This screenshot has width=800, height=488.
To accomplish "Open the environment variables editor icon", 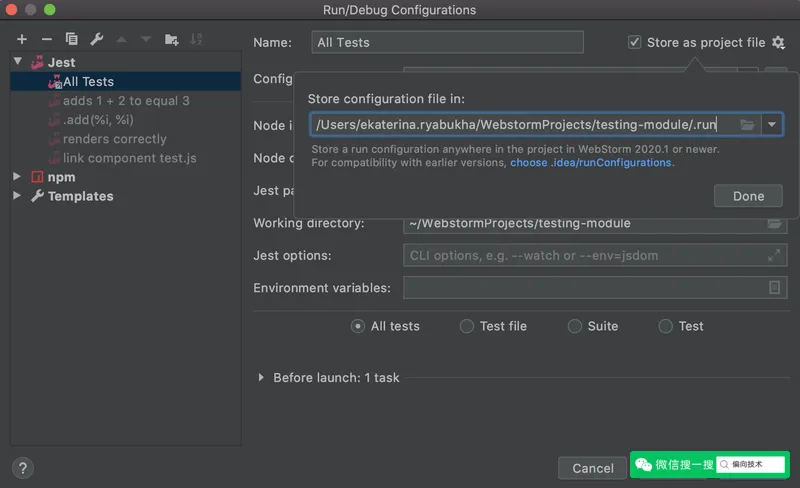I will [774, 288].
